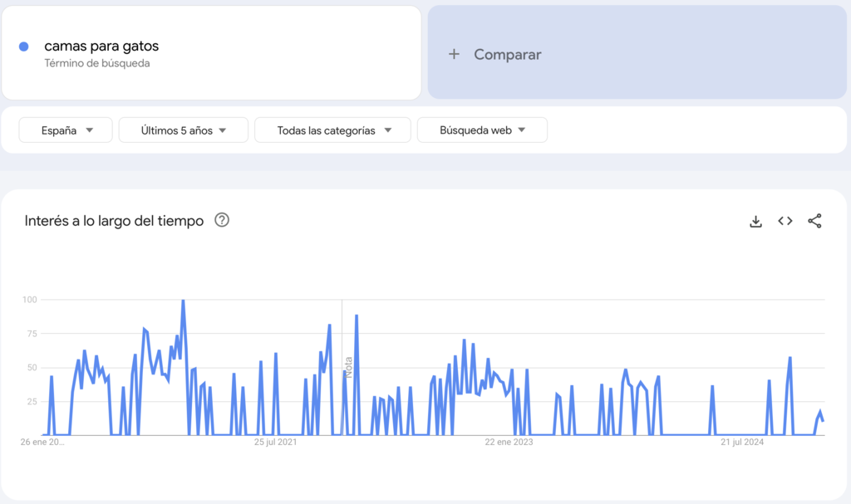Open the embed code for the chart
851x504 pixels.
[x=785, y=221]
